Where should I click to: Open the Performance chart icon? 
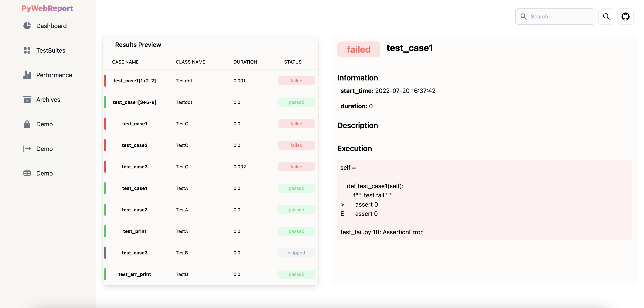coord(27,75)
